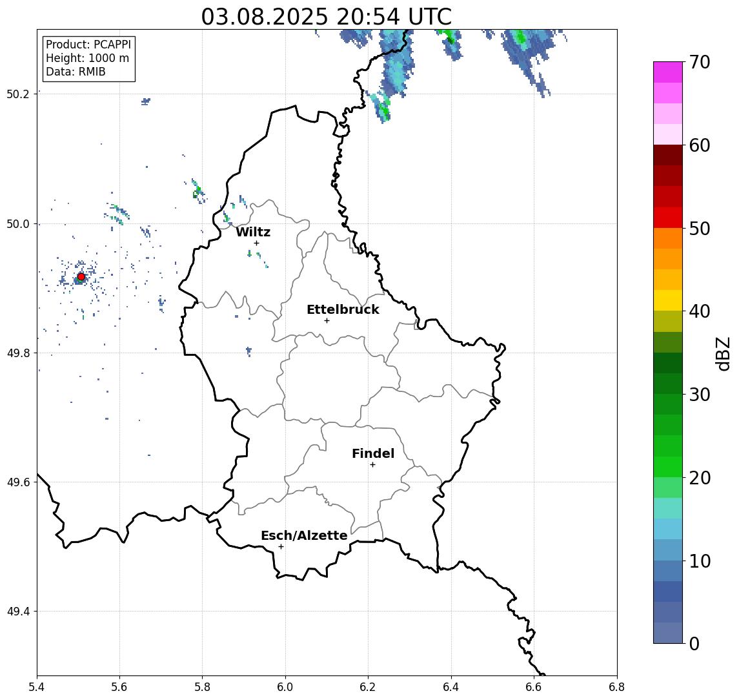Screen dimensions: 739x700
Task: Click the 'Product: PCAPPI' legend line
Action: point(88,45)
